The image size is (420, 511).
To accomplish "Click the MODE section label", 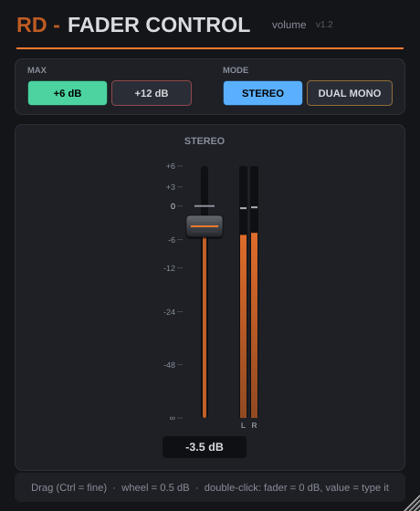I will pos(236,70).
